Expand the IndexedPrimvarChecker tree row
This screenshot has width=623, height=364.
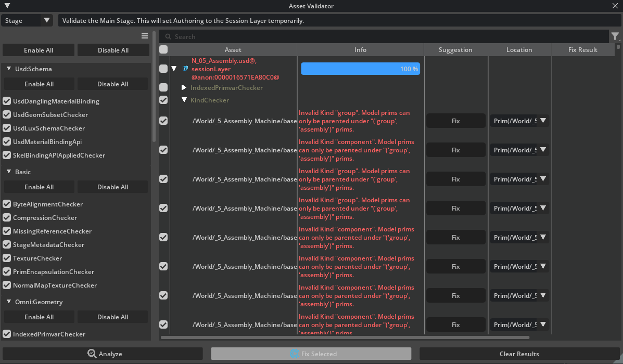coord(184,88)
